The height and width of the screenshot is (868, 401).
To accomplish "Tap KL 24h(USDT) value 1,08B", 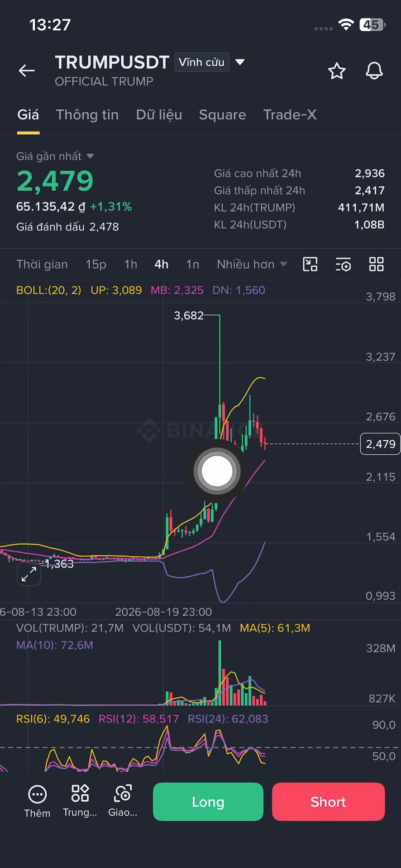I will point(369,225).
